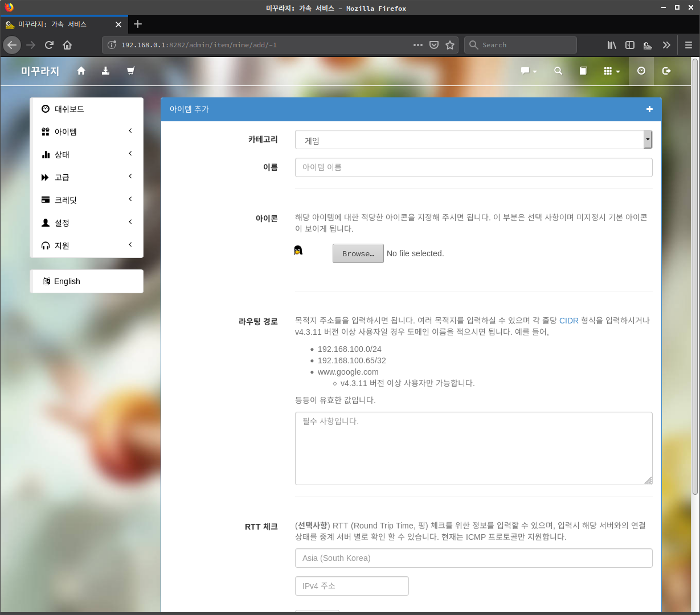Open 대쉬보드 in the sidebar
This screenshot has height=615, width=700.
[x=69, y=109]
